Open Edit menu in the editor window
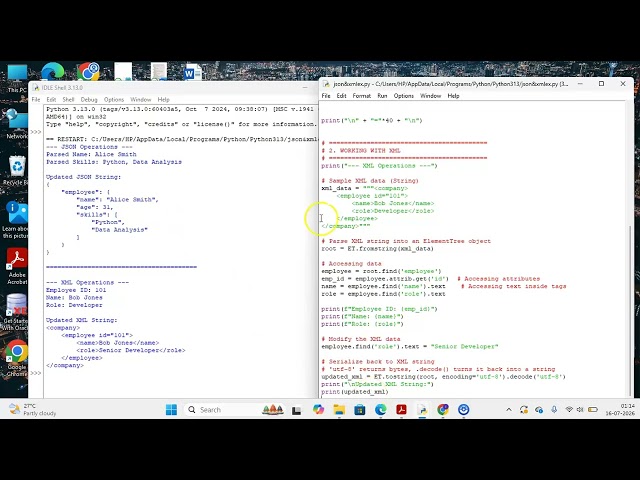 (341, 96)
